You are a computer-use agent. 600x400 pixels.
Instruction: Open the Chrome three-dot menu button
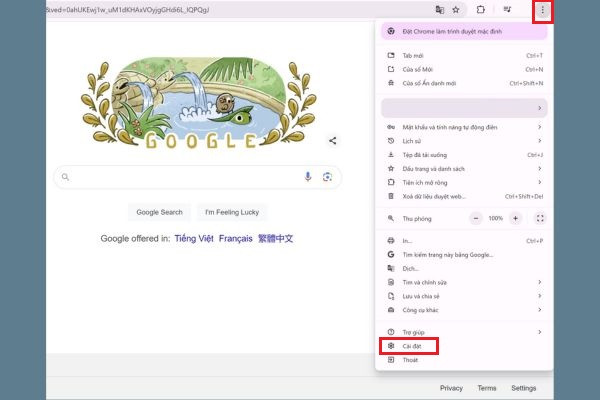[542, 10]
